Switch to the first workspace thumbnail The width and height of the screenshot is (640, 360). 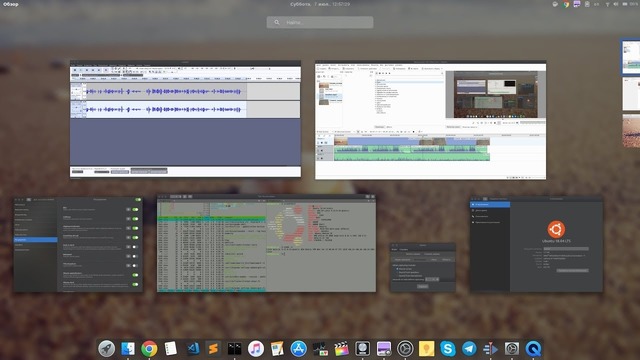[x=631, y=57]
